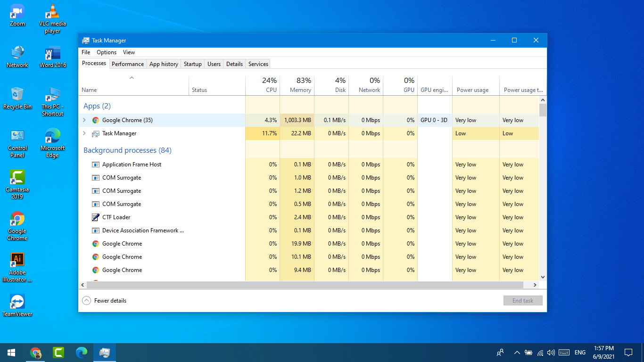Expand the Google Chrome process group
The height and width of the screenshot is (362, 644).
click(85, 120)
